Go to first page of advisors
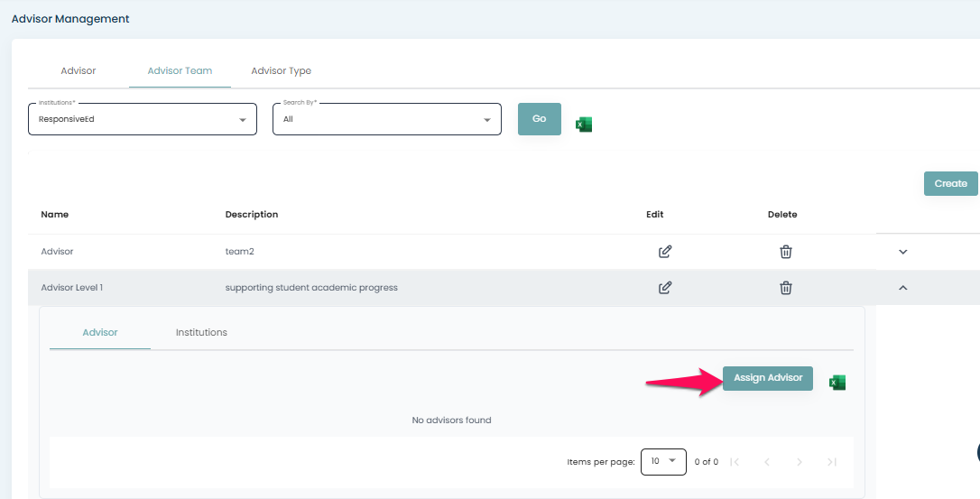Image resolution: width=980 pixels, height=499 pixels. [x=735, y=462]
